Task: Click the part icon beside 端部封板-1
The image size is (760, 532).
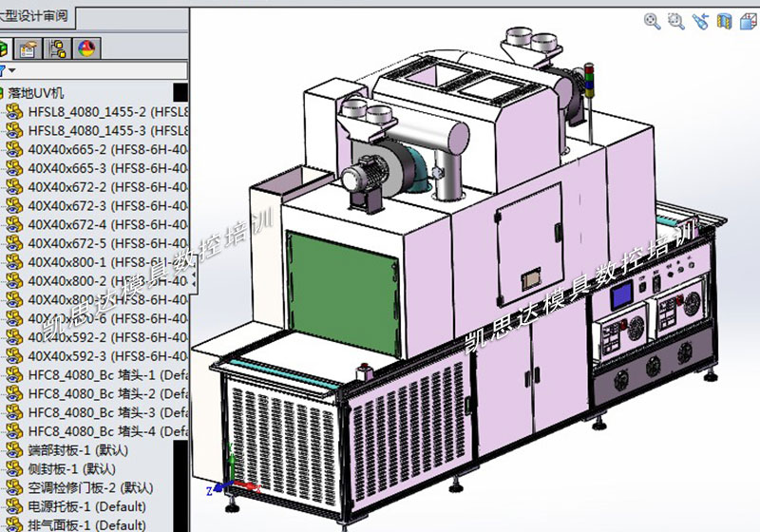Action: click(14, 450)
